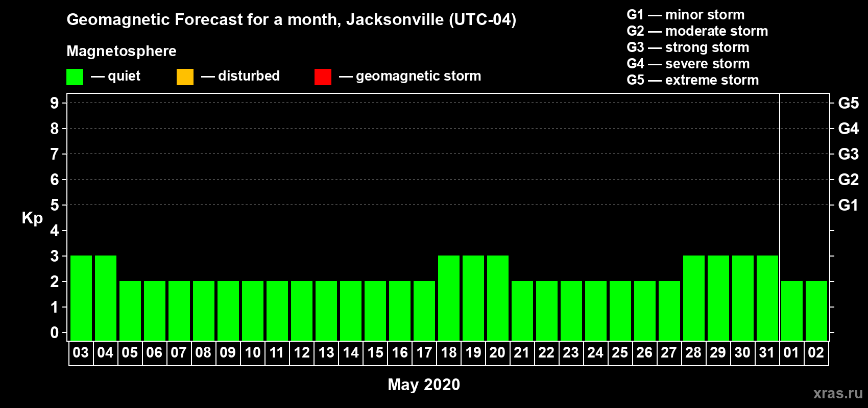The width and height of the screenshot is (868, 408).
Task: Click date label 13 on the axis
Action: coord(326,352)
